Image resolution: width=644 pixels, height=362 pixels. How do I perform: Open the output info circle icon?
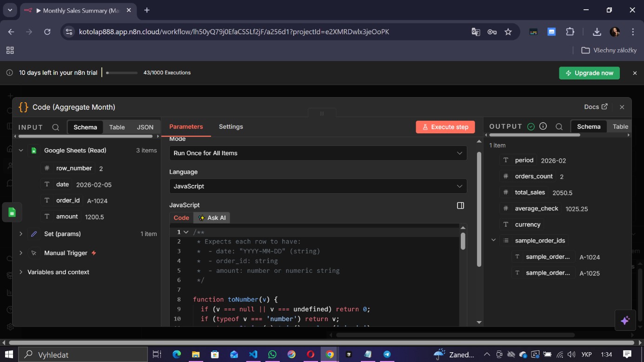click(x=543, y=126)
